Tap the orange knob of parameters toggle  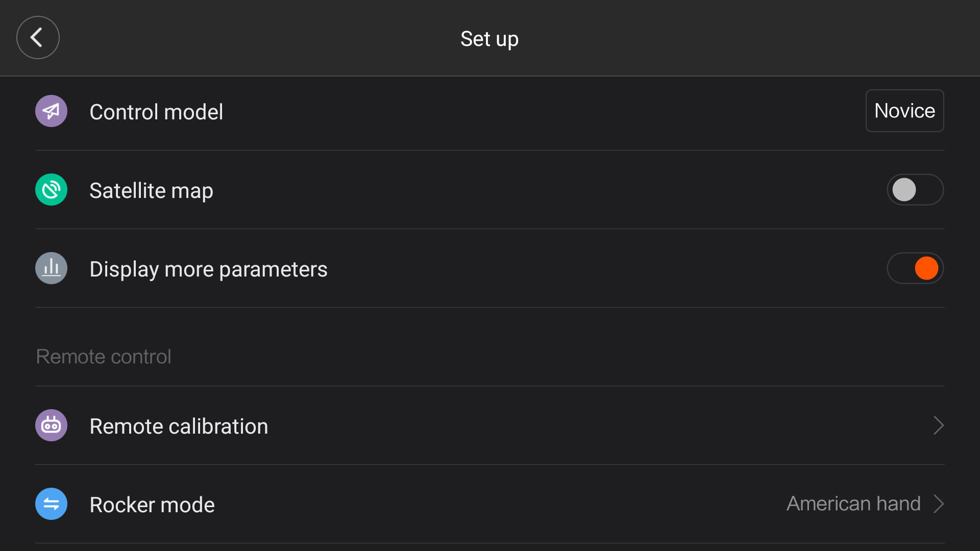pos(926,268)
